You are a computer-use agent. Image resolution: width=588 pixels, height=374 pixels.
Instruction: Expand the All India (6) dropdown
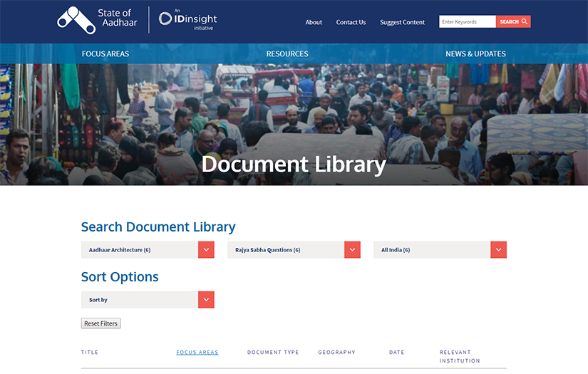click(440, 249)
